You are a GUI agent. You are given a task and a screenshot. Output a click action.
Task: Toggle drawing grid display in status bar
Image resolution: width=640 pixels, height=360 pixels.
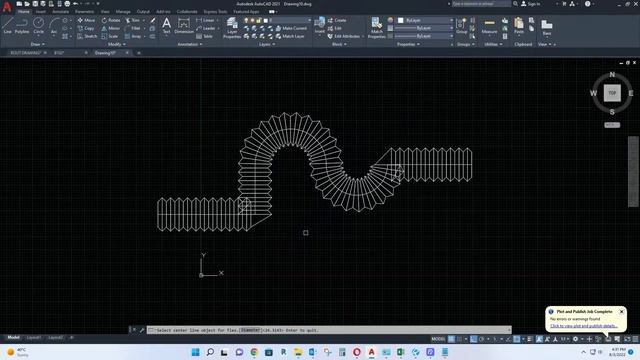451,339
